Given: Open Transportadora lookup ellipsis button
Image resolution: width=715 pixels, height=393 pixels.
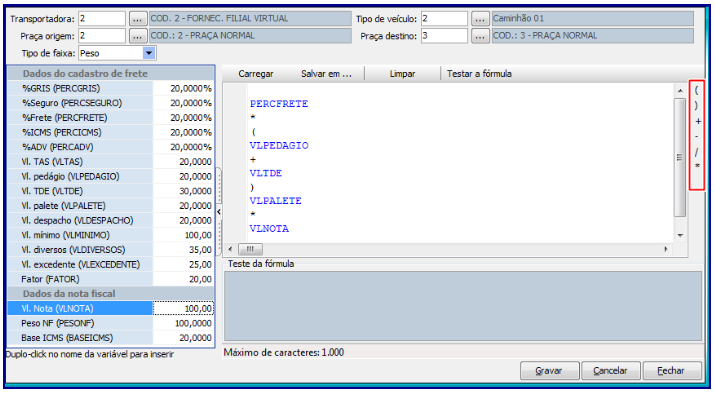Looking at the screenshot, I should pyautogui.click(x=137, y=19).
